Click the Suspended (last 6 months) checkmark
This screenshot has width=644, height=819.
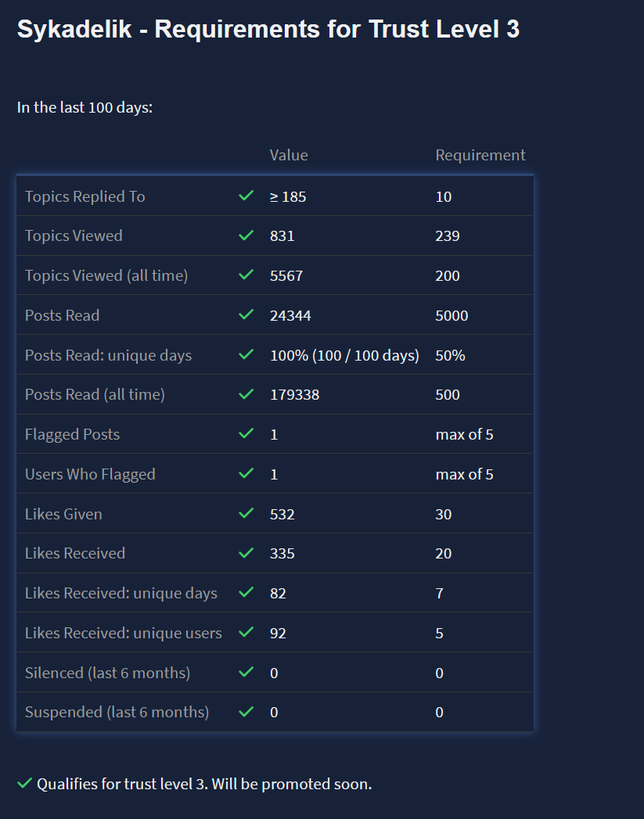(x=246, y=712)
